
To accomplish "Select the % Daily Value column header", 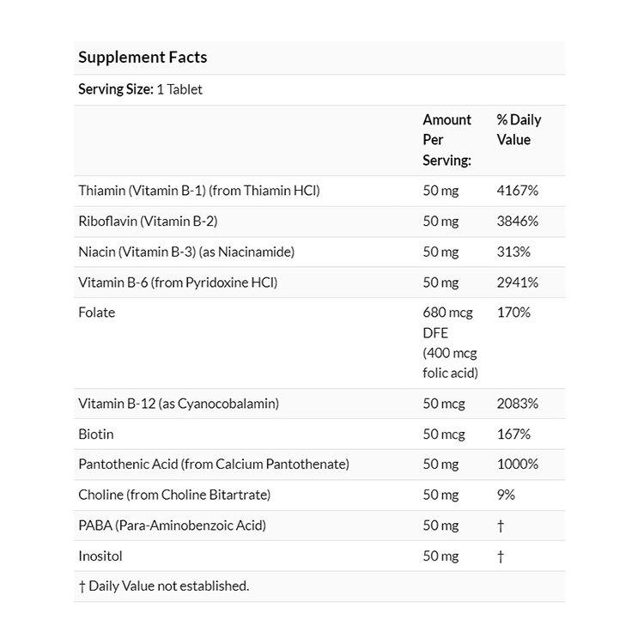I will coord(519,130).
